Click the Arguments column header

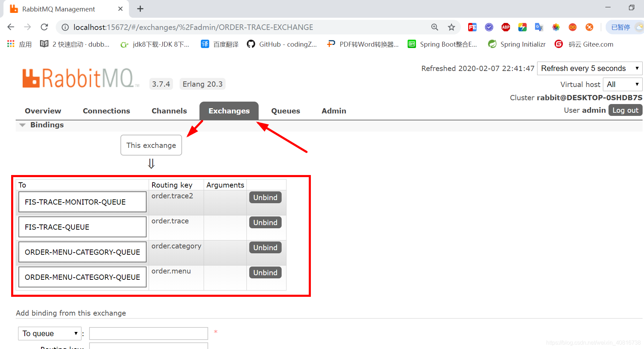(x=225, y=185)
